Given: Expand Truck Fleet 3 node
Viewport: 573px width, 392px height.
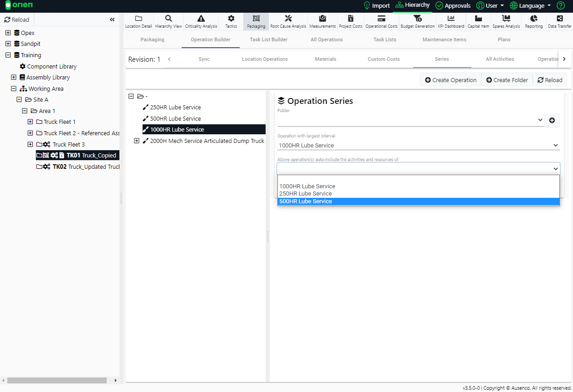Looking at the screenshot, I should coord(30,144).
